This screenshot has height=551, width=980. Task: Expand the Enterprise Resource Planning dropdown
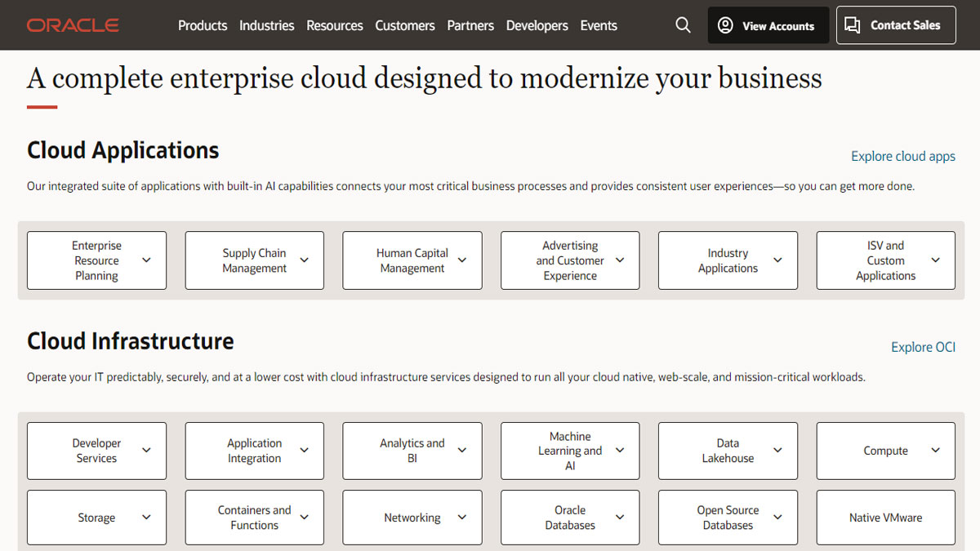[x=146, y=260]
